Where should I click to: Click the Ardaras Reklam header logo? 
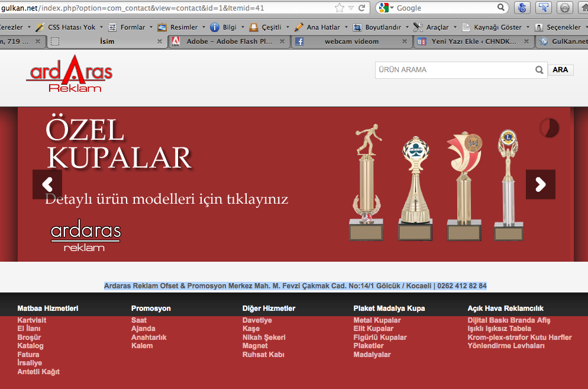pyautogui.click(x=69, y=73)
